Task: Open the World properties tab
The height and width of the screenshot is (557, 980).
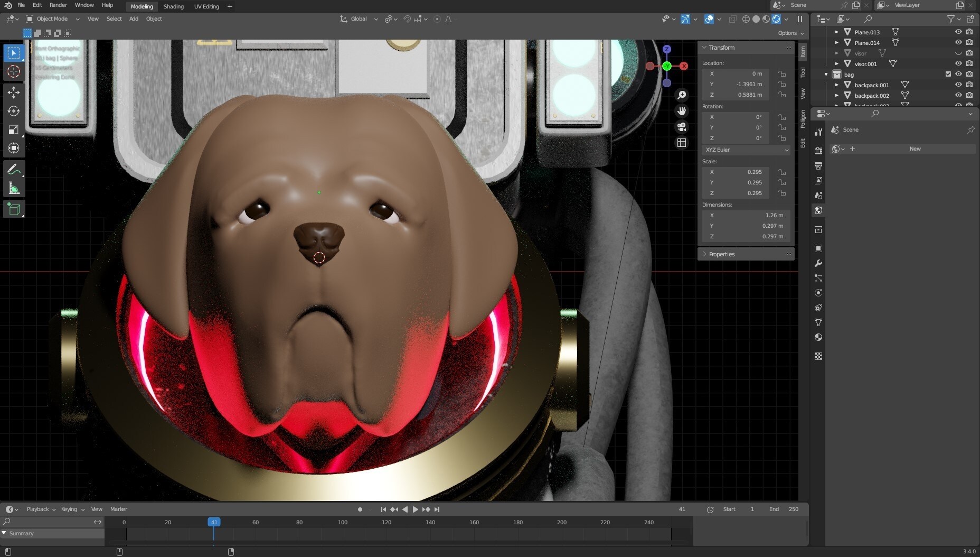Action: tap(818, 210)
